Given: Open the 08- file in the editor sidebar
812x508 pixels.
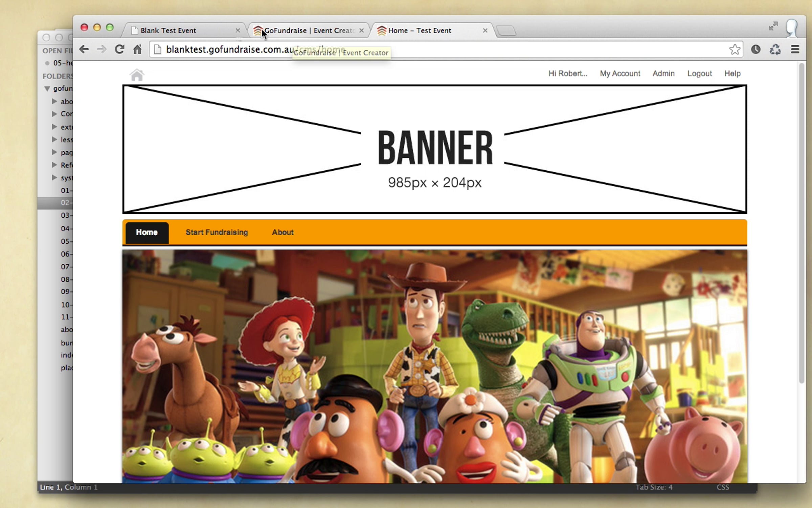Looking at the screenshot, I should (67, 279).
